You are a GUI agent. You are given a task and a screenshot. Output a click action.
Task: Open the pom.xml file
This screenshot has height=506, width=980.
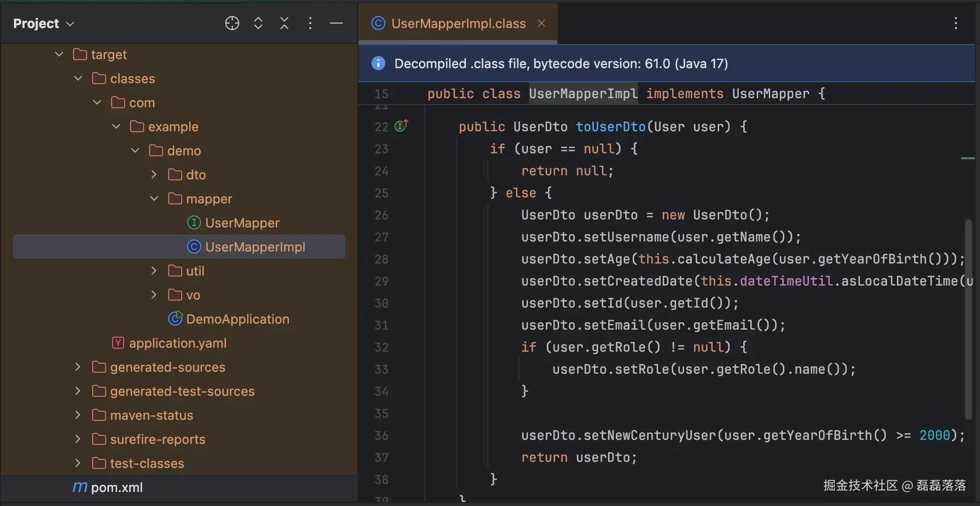117,487
